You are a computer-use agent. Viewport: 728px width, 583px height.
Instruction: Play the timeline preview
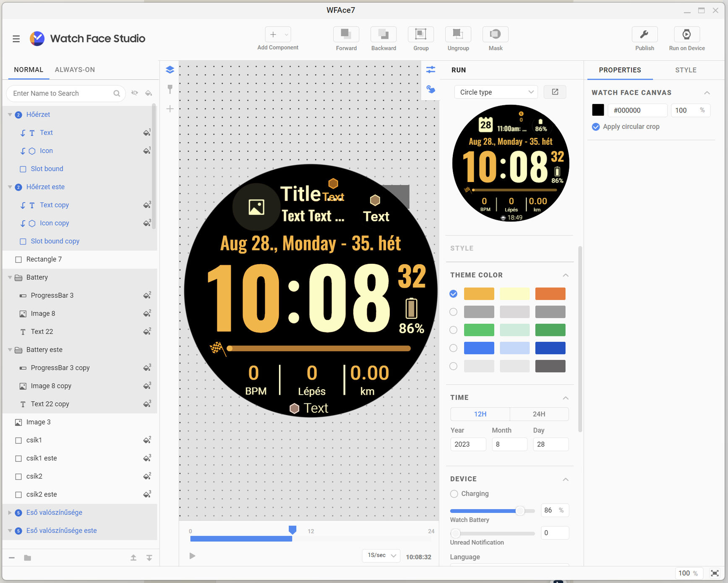coord(192,556)
